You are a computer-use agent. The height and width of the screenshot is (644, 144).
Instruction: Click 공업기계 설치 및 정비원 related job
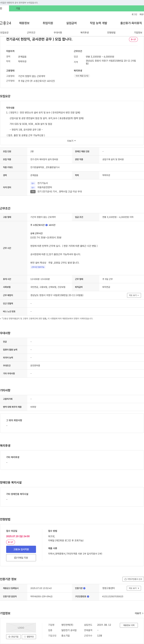click(113, 159)
